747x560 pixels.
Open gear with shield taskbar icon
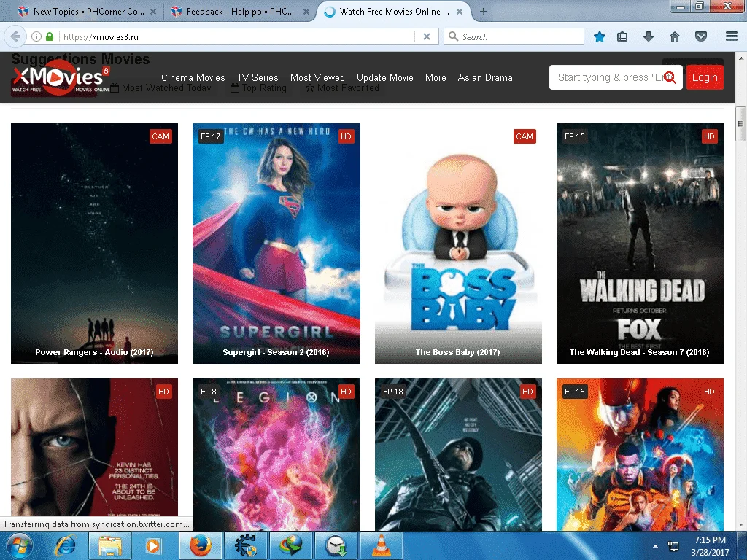245,545
